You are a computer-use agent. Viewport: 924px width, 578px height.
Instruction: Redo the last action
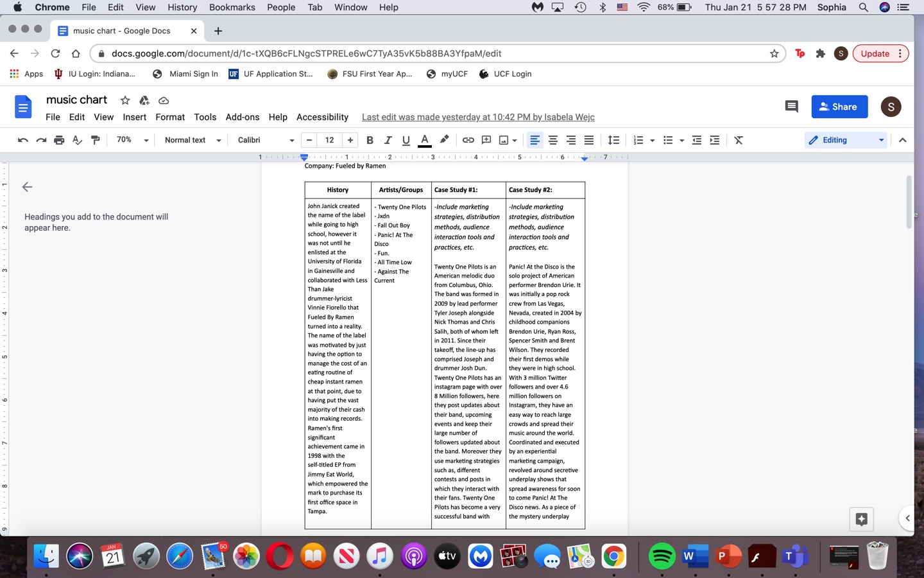[x=41, y=140]
